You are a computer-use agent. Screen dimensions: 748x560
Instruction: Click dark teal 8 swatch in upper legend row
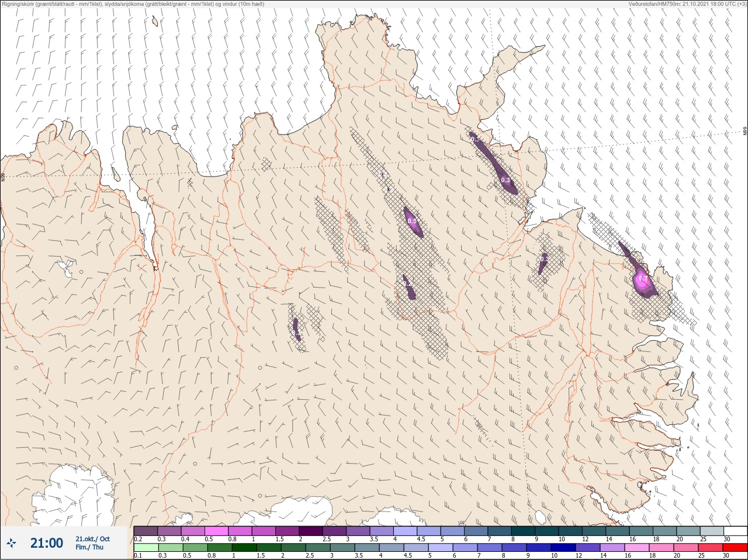click(x=524, y=531)
